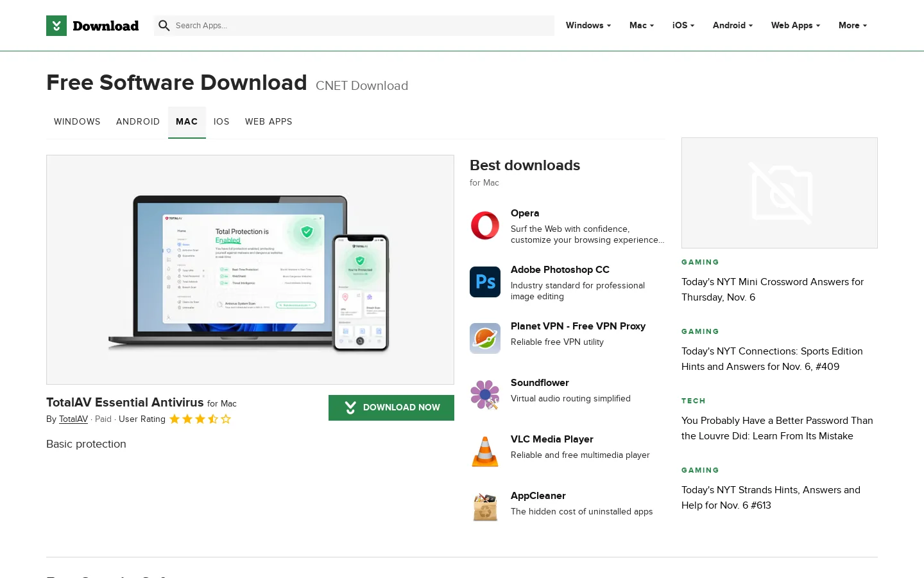Open the Opera title link
The width and height of the screenshot is (924, 578).
click(525, 213)
